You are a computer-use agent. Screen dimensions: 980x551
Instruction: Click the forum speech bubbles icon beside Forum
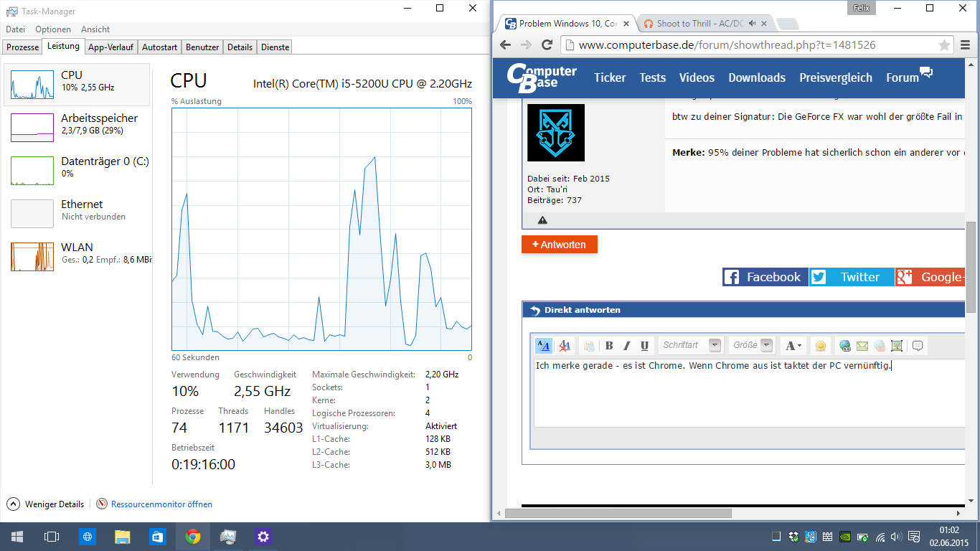click(x=926, y=72)
